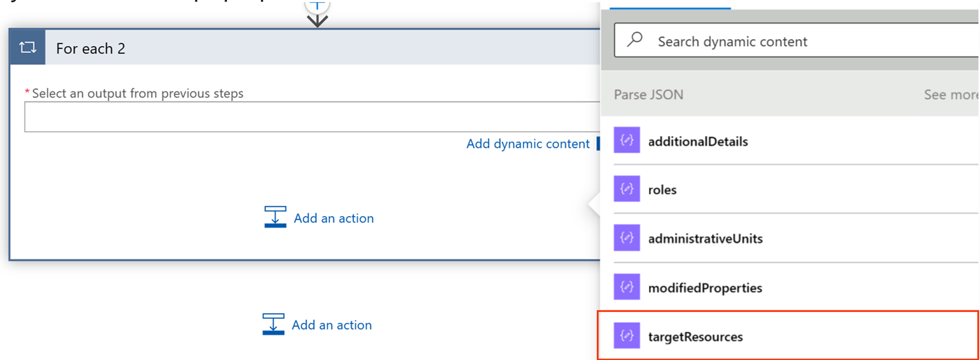Click Add an action below the loop
980x360 pixels.
[x=332, y=325]
